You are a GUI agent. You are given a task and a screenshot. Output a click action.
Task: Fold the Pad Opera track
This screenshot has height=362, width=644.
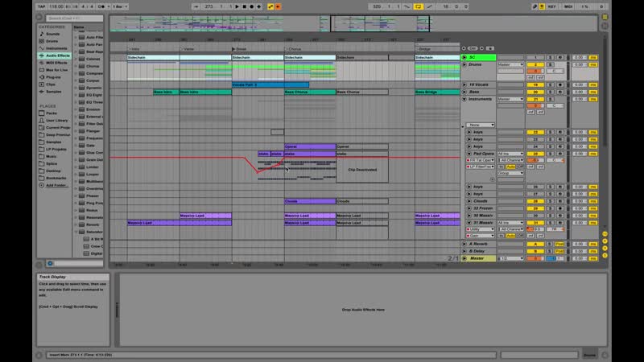pyautogui.click(x=469, y=154)
